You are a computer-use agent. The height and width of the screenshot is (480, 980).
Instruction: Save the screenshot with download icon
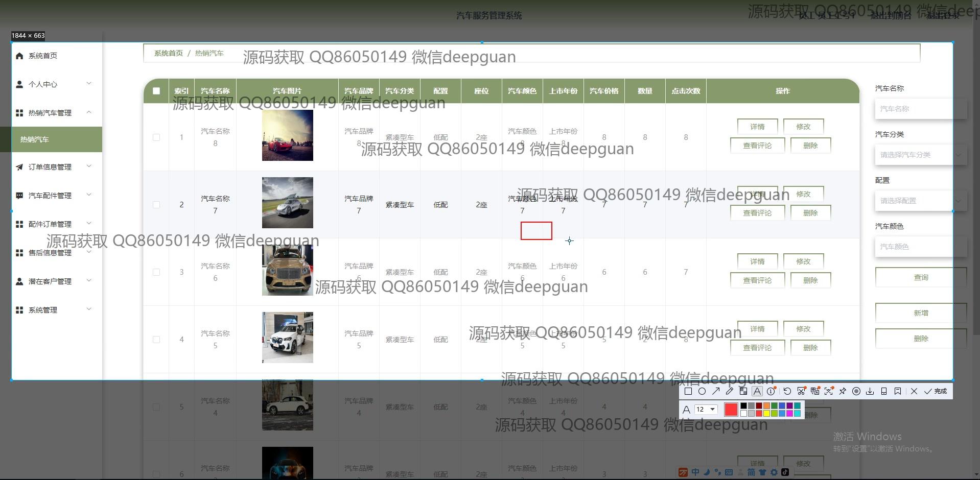(x=870, y=391)
